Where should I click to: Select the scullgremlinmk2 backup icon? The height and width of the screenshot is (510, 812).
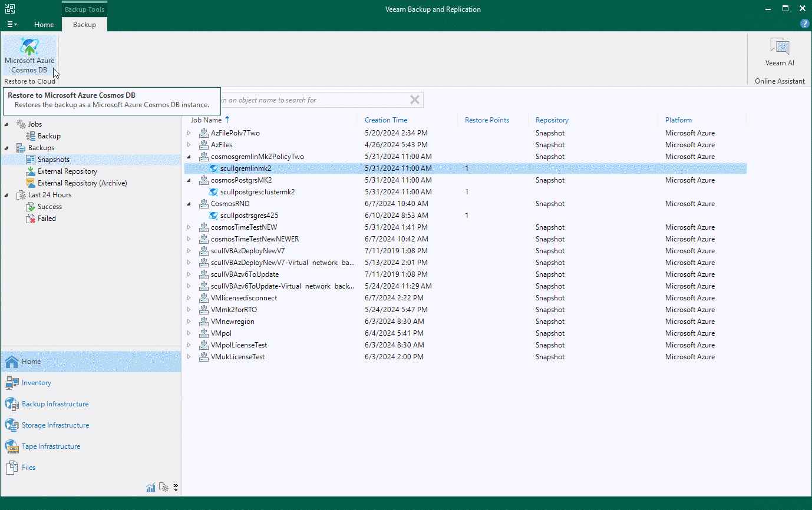tap(213, 168)
